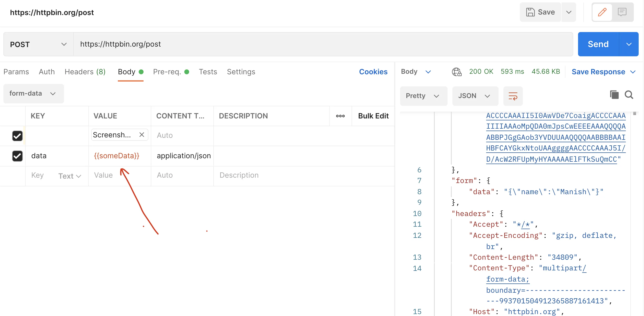The image size is (644, 316).
Task: Click the network globe lock icon
Action: (457, 72)
